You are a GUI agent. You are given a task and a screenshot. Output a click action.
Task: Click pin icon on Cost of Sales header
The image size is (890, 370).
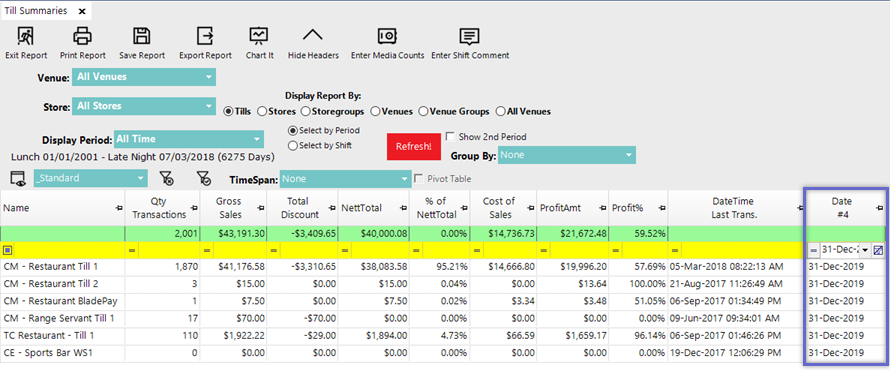click(530, 208)
